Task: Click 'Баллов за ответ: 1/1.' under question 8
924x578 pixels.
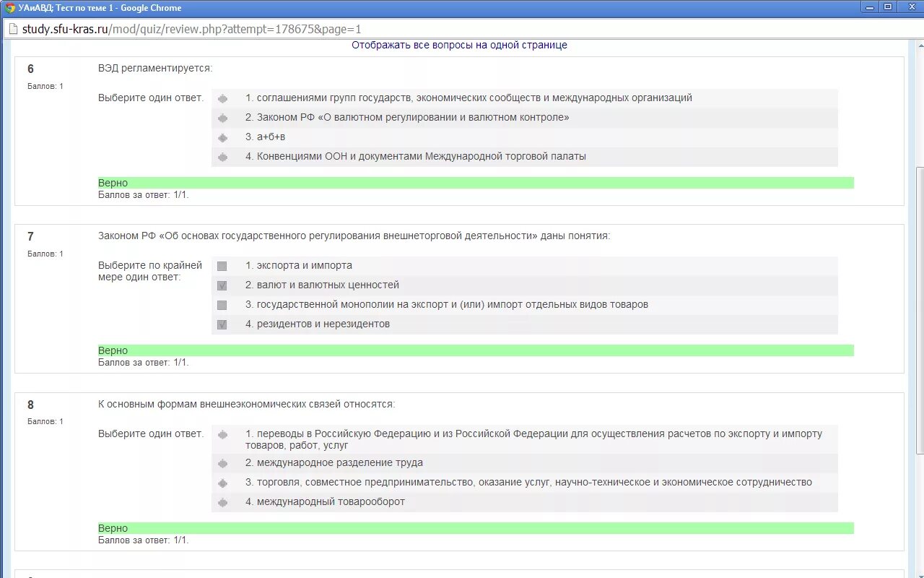Action: coord(144,540)
